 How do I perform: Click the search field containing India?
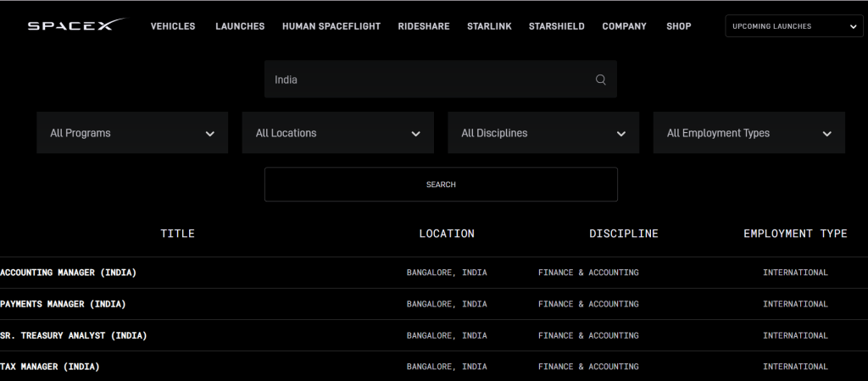[428, 80]
